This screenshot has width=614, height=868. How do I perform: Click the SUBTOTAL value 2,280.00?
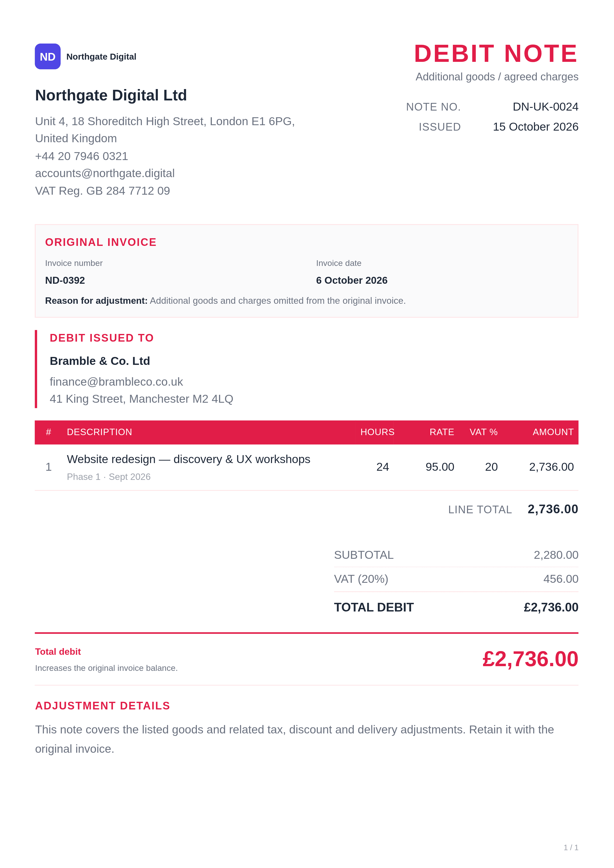[556, 555]
